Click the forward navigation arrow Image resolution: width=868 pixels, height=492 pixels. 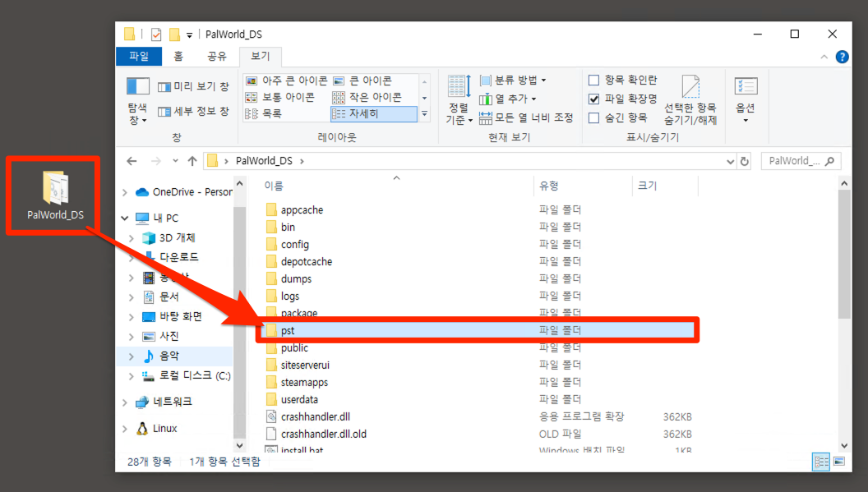click(x=156, y=161)
